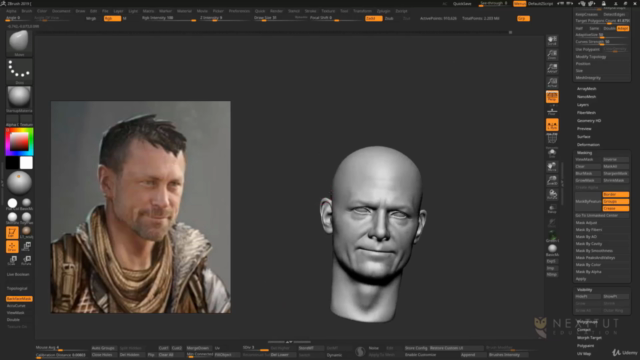Screen dimensions: 640x360
Task: Toggle the Crease mask feature button
Action: (616, 209)
